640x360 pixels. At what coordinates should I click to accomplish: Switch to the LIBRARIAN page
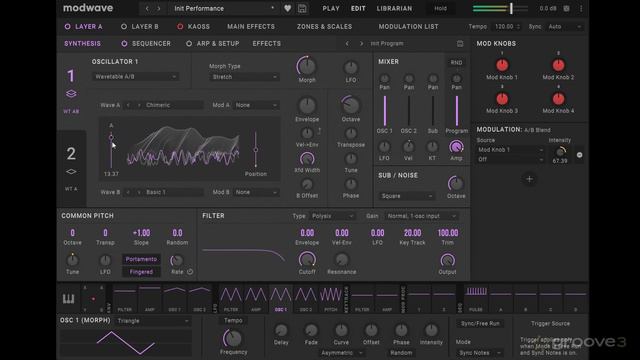coord(394,9)
